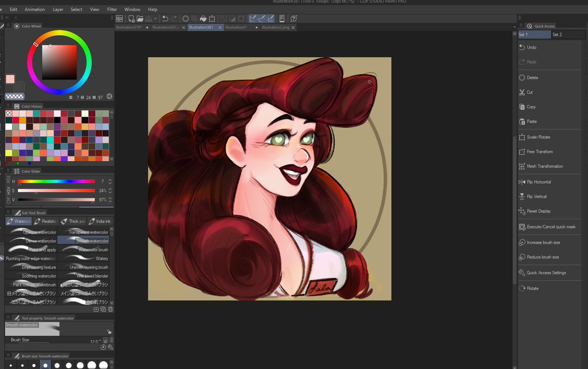
Task: Switch to Illustration379 canvas tab
Action: (129, 27)
